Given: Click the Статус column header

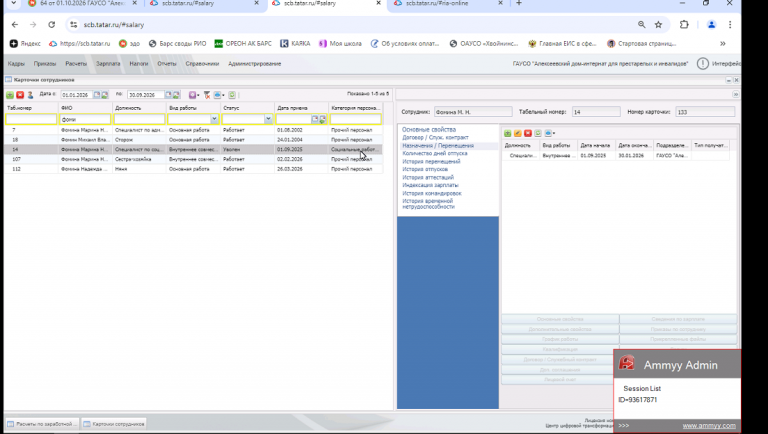Looking at the screenshot, I should coord(247,108).
